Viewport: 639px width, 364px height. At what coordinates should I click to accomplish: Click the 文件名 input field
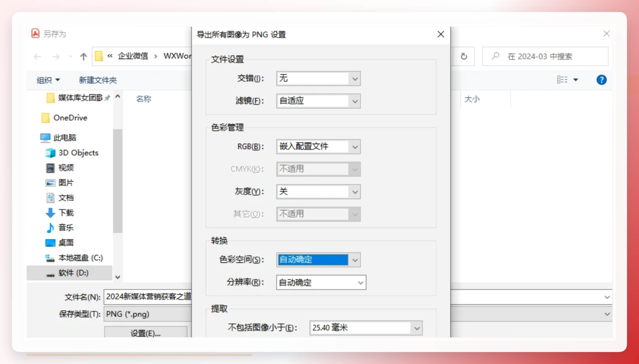pyautogui.click(x=148, y=297)
